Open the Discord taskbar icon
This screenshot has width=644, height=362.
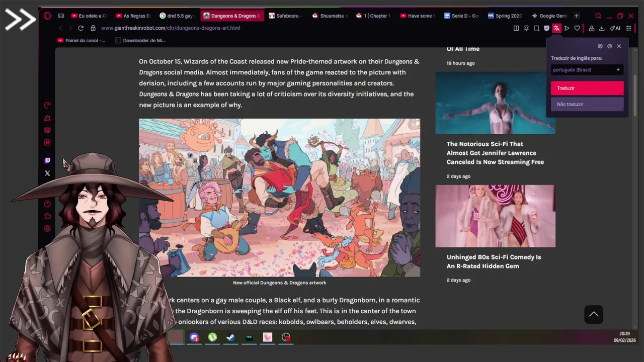pyautogui.click(x=194, y=338)
